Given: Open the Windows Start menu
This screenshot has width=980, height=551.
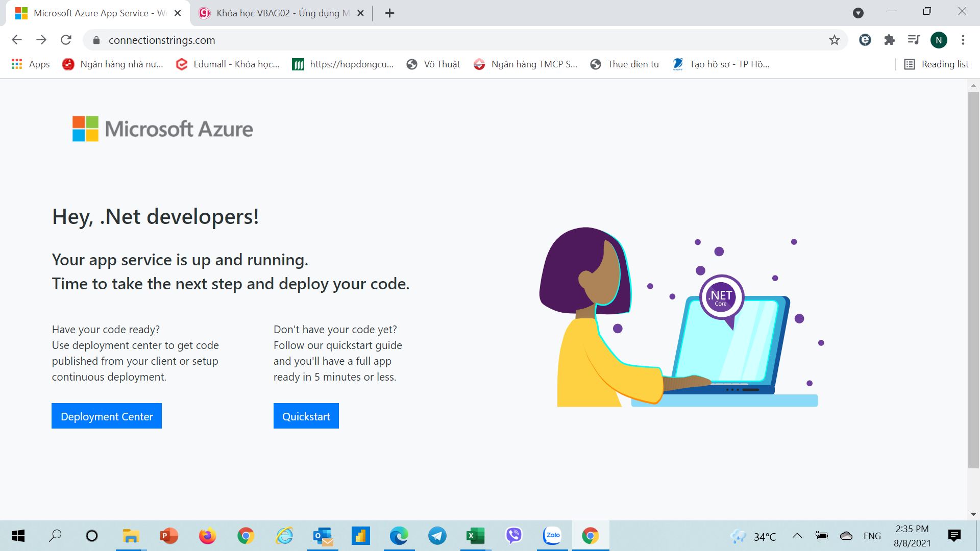Looking at the screenshot, I should pyautogui.click(x=18, y=536).
